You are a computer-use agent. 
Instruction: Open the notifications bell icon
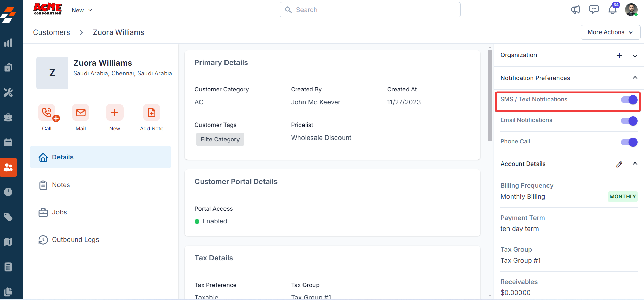613,10
